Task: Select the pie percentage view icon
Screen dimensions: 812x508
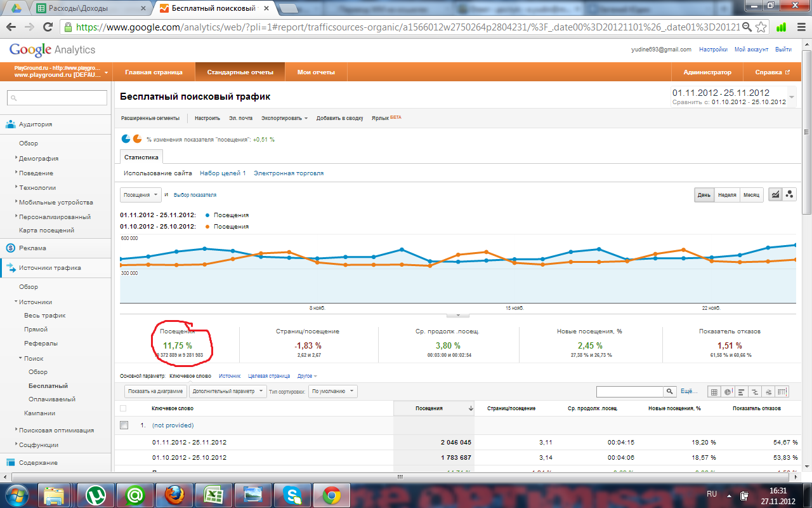Action: (x=728, y=392)
